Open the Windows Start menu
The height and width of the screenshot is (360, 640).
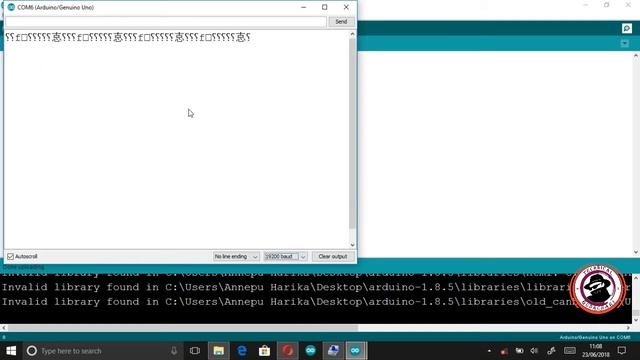click(11, 351)
